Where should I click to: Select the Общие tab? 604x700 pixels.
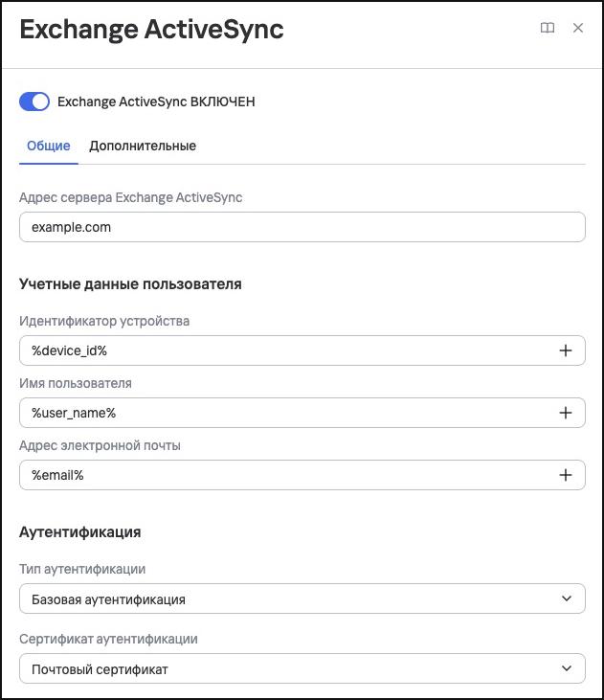[x=49, y=146]
